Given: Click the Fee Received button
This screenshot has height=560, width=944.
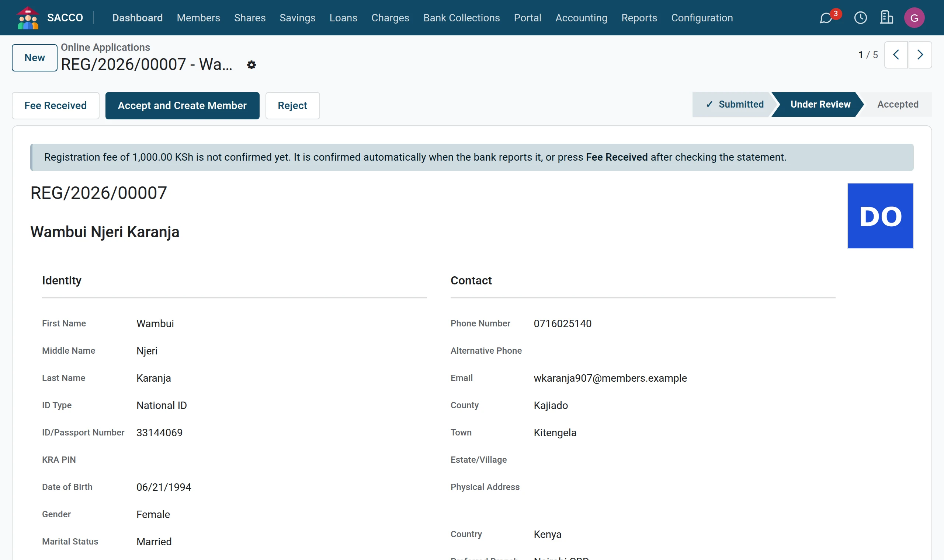Looking at the screenshot, I should point(56,106).
